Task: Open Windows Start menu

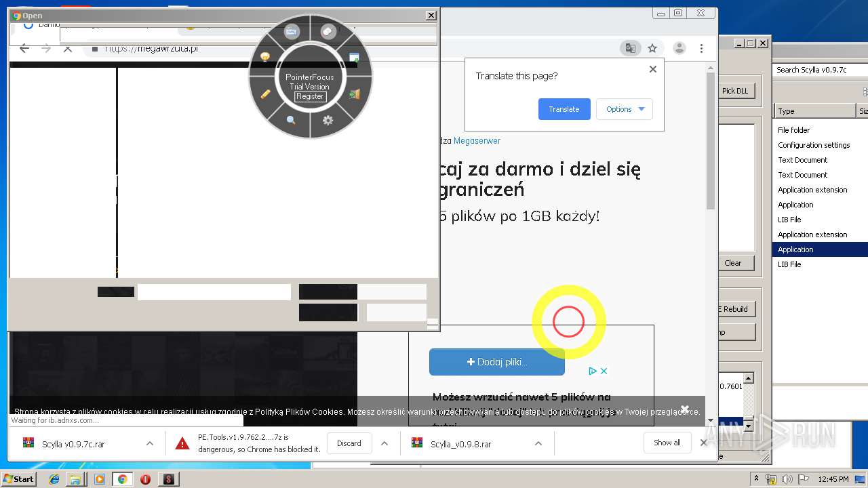Action: point(19,479)
